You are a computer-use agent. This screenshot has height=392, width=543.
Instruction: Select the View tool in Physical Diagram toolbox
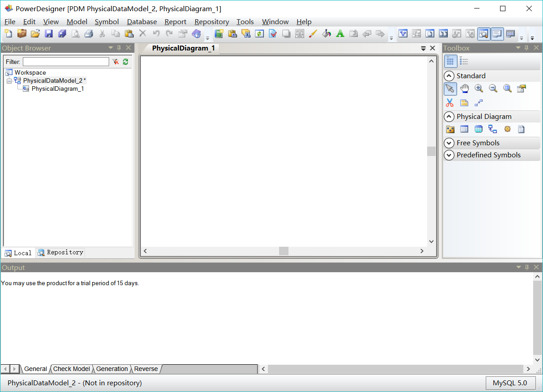(479, 129)
